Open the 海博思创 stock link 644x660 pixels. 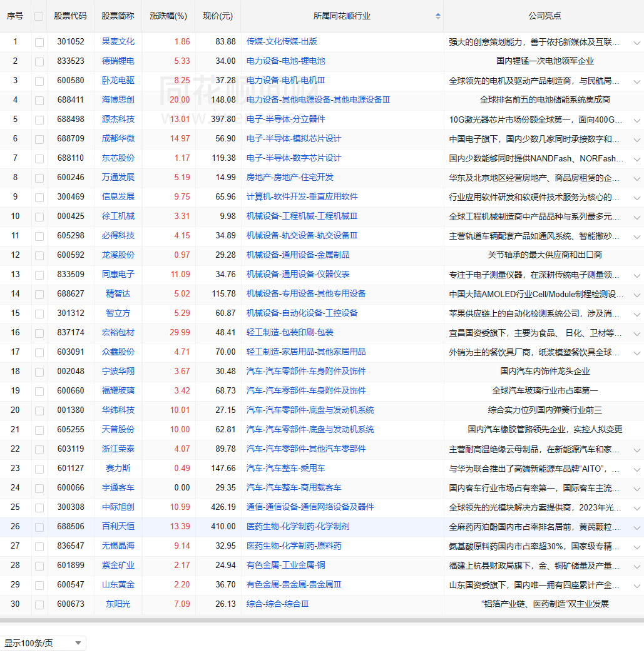[x=118, y=100]
